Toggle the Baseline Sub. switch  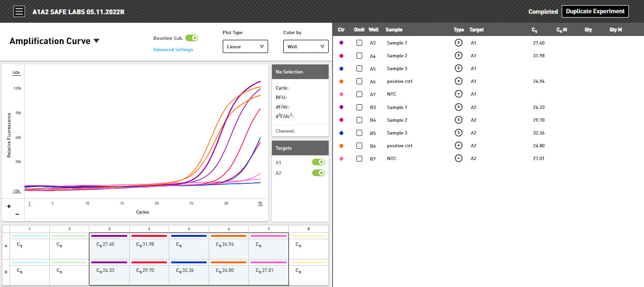coord(191,38)
